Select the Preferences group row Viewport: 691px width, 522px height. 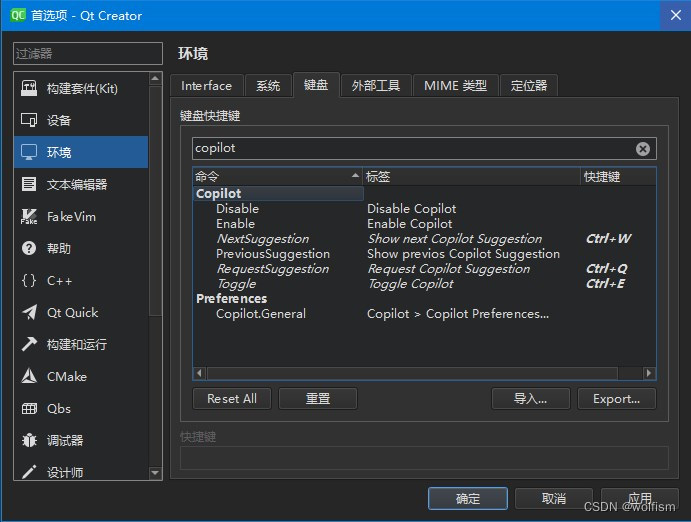click(424, 299)
